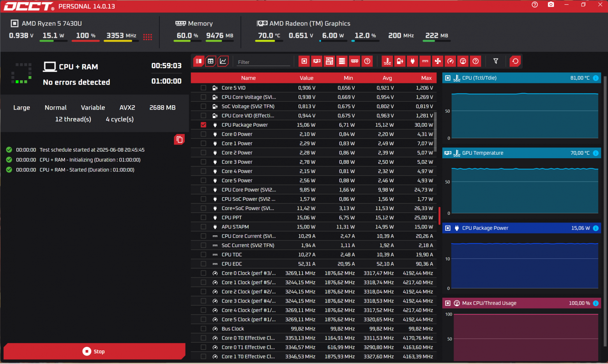
Task: Select the GPU Temperature graph header
Action: 521,153
